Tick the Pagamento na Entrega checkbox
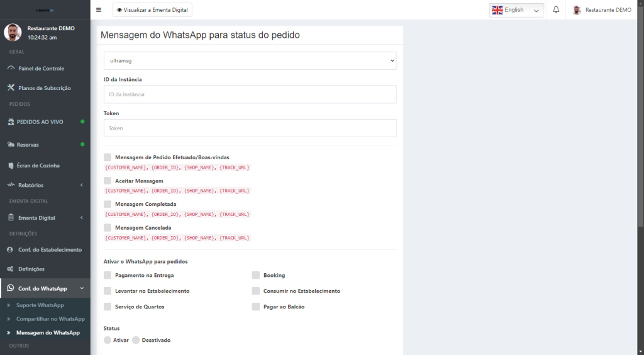This screenshot has width=644, height=355. 108,275
